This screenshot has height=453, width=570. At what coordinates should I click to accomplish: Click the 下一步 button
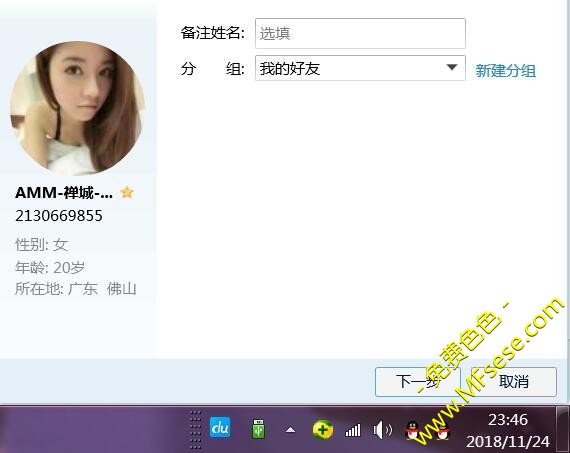pyautogui.click(x=418, y=382)
